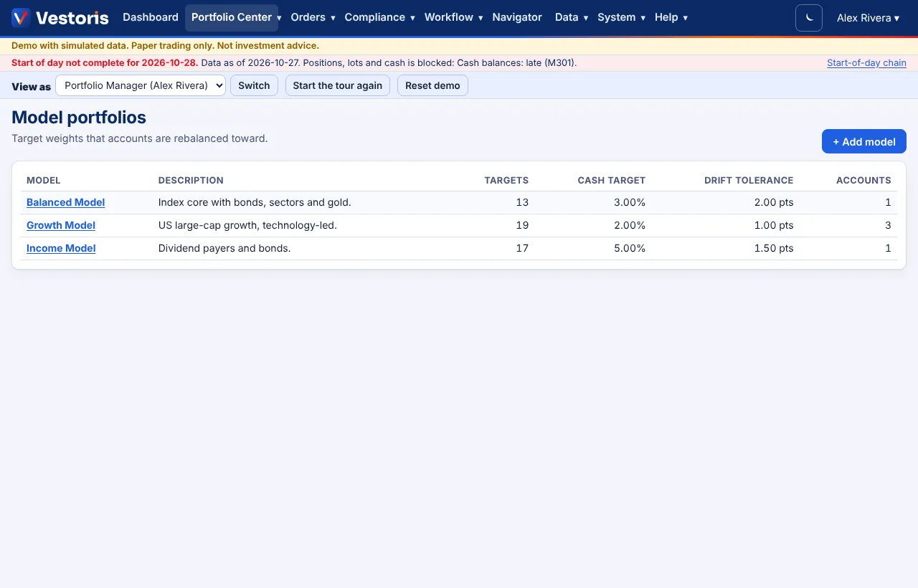This screenshot has width=918, height=588.
Task: Open the Balanced Model link
Action: [x=65, y=202]
